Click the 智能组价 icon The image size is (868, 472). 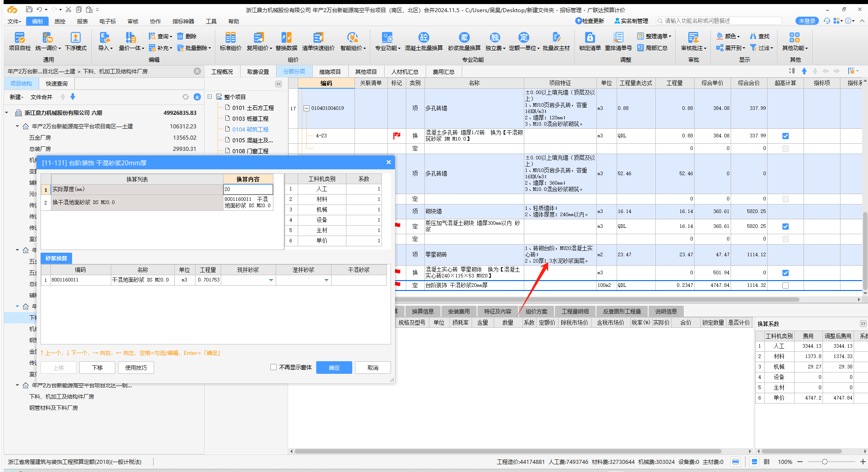click(x=353, y=41)
